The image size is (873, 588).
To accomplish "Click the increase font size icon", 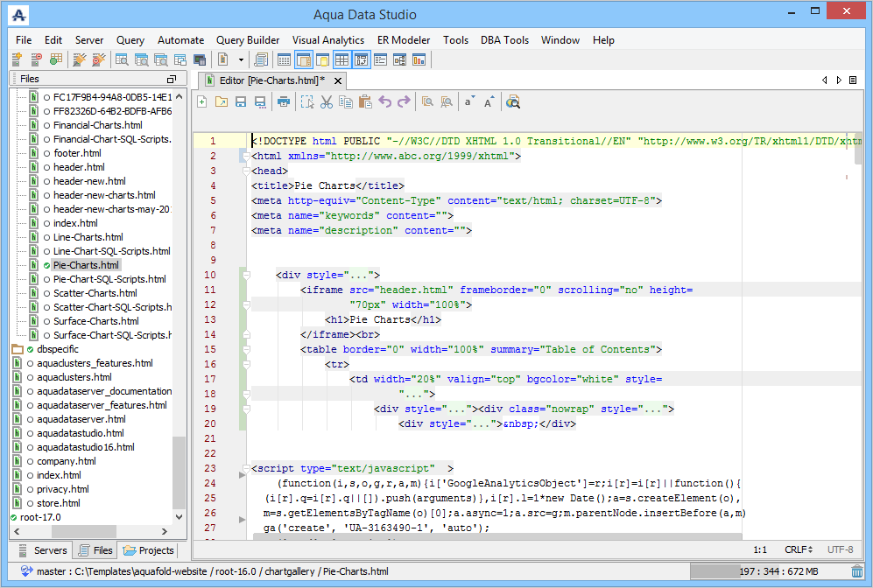I will (489, 102).
